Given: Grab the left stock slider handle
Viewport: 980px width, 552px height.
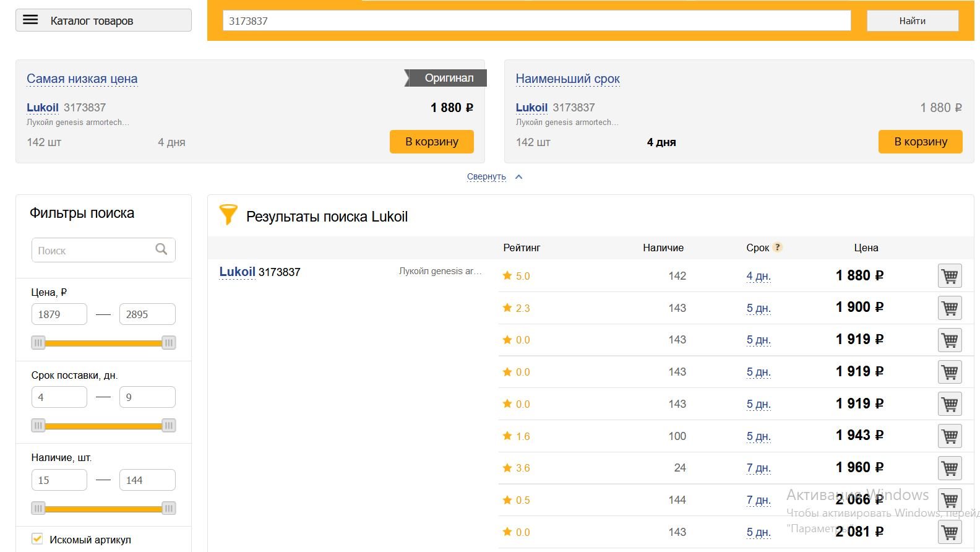Looking at the screenshot, I should (x=38, y=509).
